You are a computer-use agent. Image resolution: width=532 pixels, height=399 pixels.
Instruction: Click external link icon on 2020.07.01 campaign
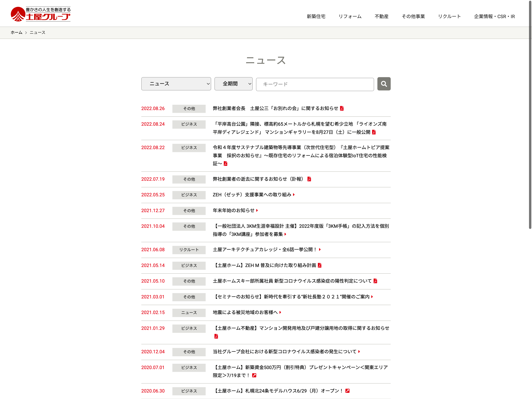point(254,375)
